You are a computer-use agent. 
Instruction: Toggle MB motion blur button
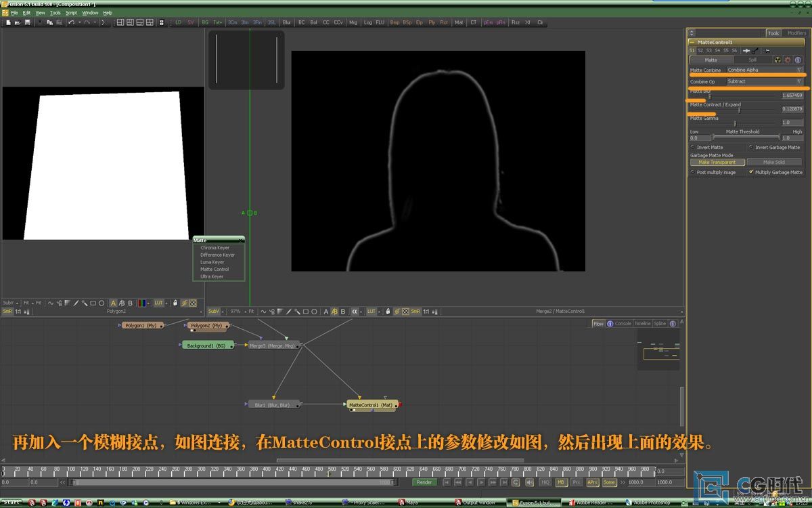click(x=561, y=482)
